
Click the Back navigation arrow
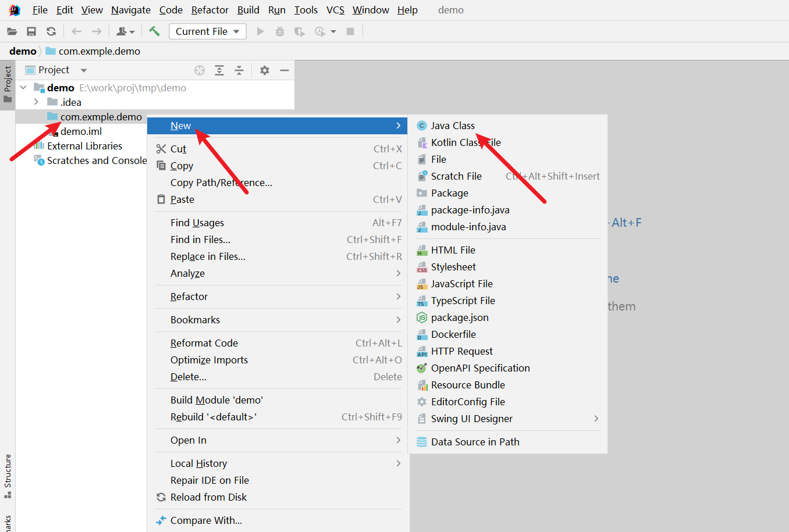click(x=76, y=31)
